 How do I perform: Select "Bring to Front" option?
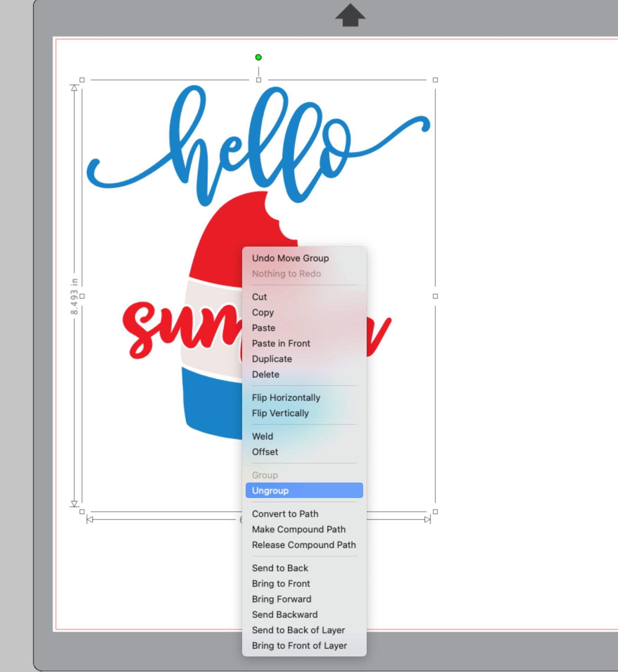[280, 584]
